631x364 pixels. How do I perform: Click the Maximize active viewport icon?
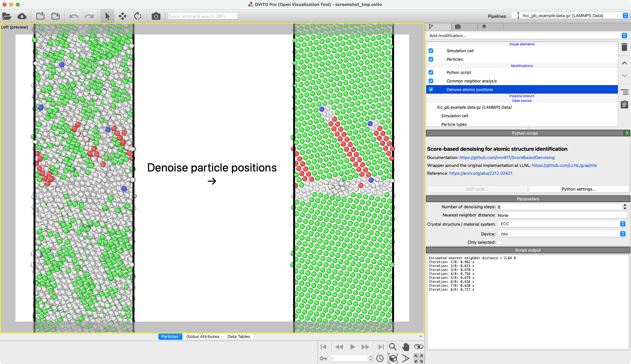click(x=418, y=358)
